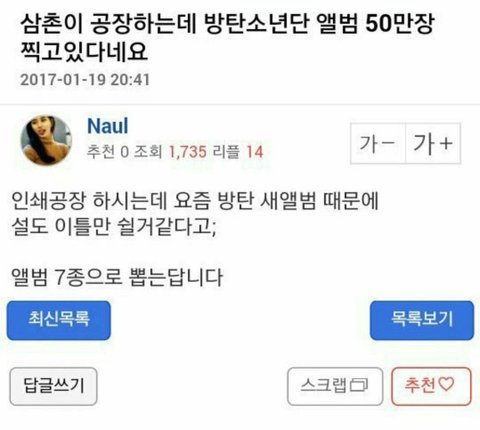Click the 스크랩 scrap button
Viewport: 480px width, 430px height.
[335, 386]
